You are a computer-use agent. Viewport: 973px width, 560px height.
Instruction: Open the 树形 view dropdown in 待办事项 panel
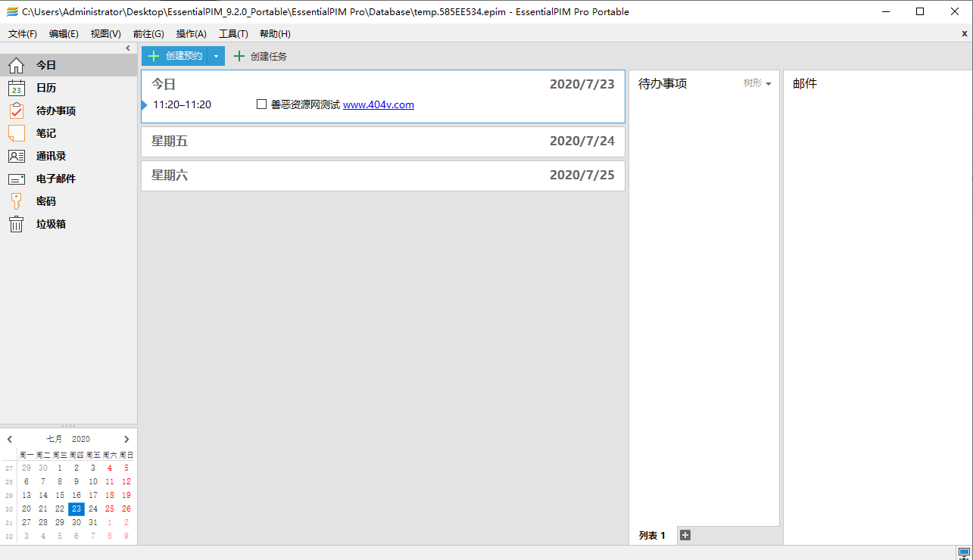755,84
